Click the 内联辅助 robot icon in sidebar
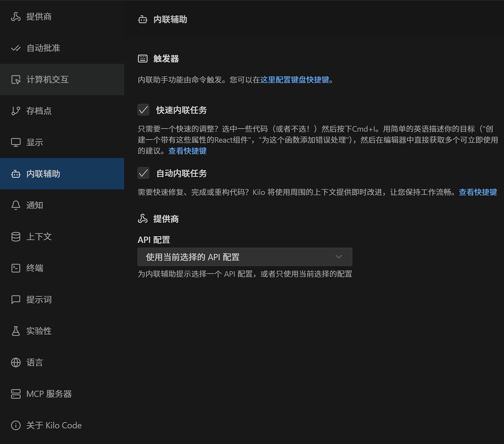 [15, 174]
